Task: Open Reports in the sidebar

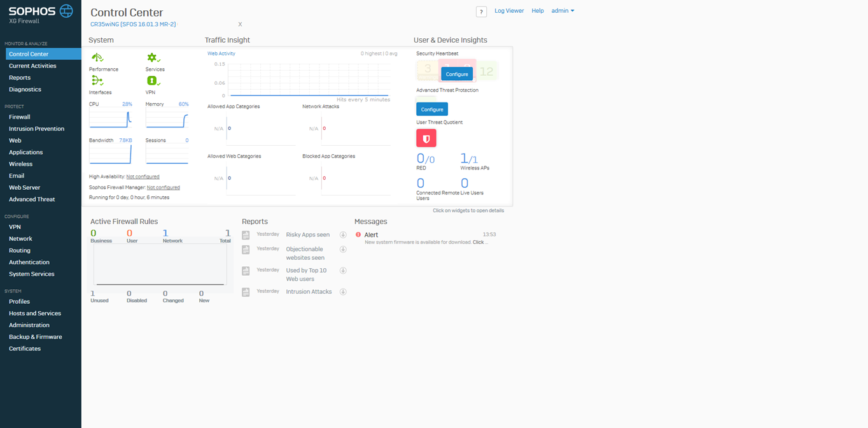Action: pos(20,78)
